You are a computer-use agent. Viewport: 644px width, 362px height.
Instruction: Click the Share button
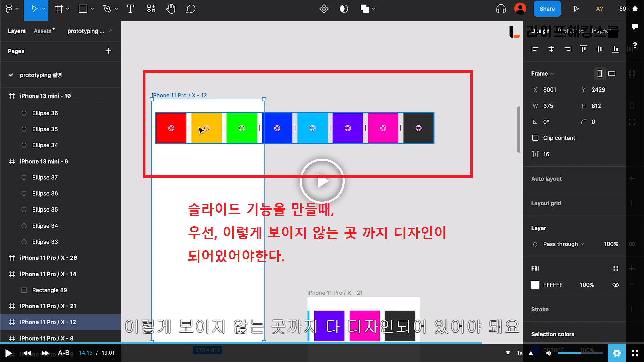547,9
